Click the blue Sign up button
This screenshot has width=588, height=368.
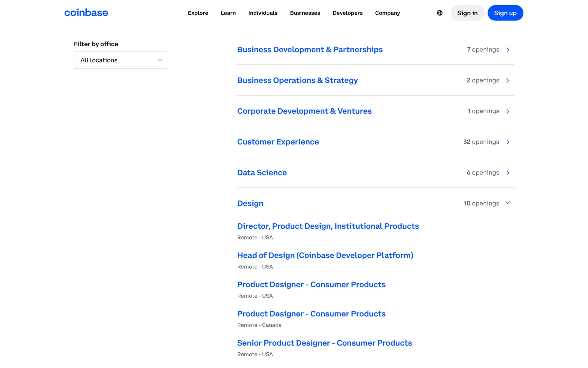(x=505, y=13)
